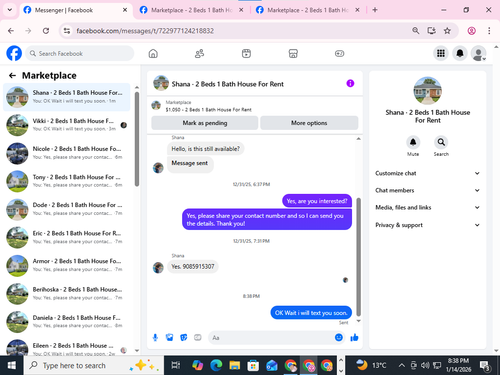The image size is (500, 375).
Task: Open Windows Start menu
Action: (x=12, y=366)
